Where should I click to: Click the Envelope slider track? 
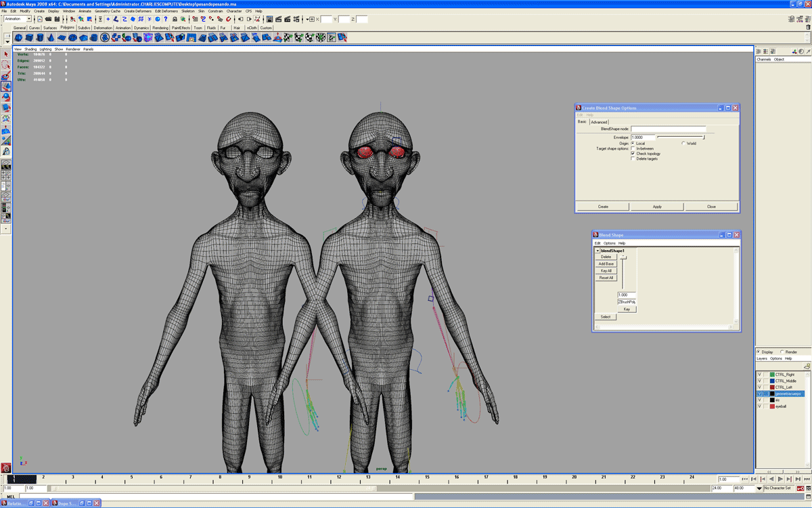(x=681, y=137)
